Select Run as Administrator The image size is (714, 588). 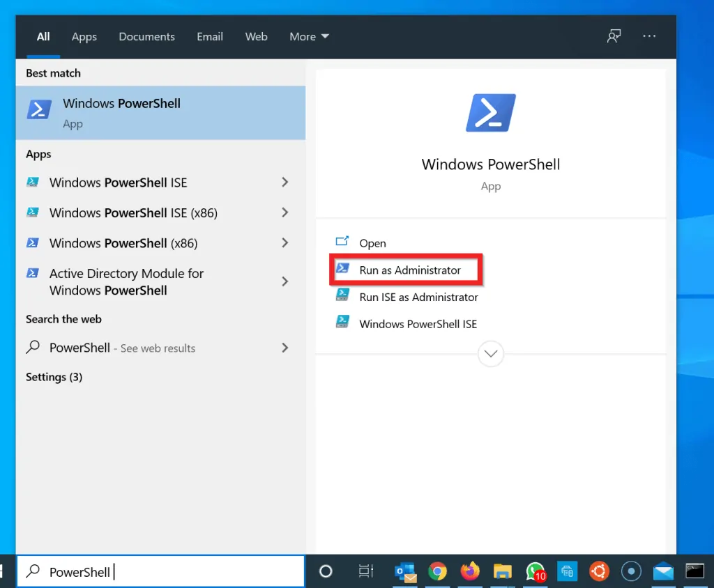(410, 270)
